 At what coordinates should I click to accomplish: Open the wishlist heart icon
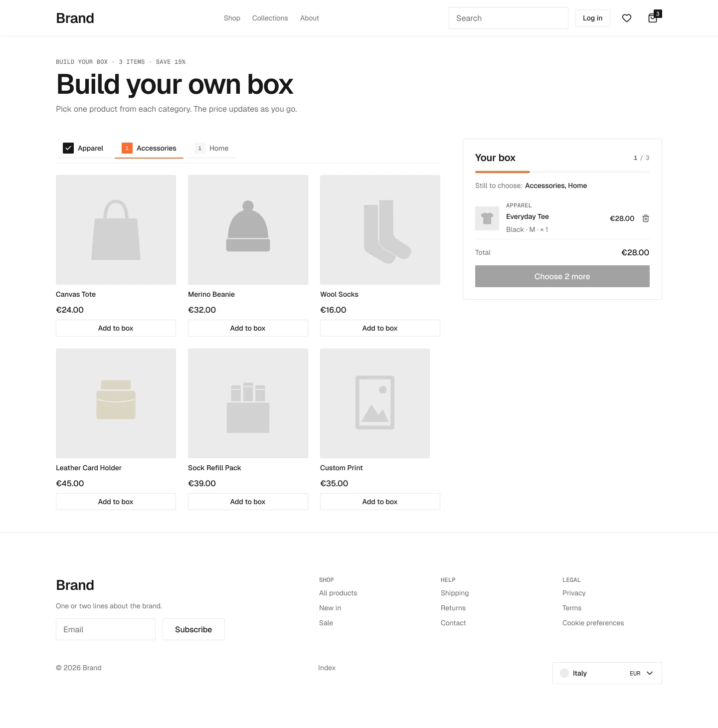pyautogui.click(x=627, y=18)
